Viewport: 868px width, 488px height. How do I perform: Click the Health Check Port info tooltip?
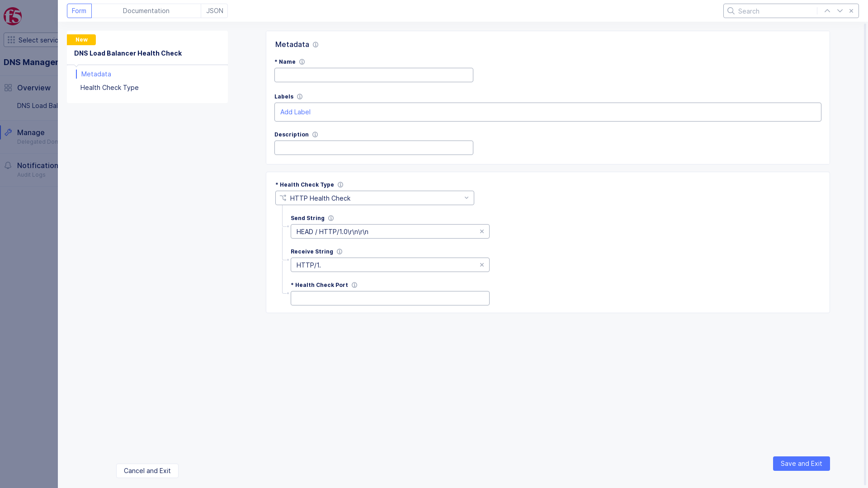354,285
